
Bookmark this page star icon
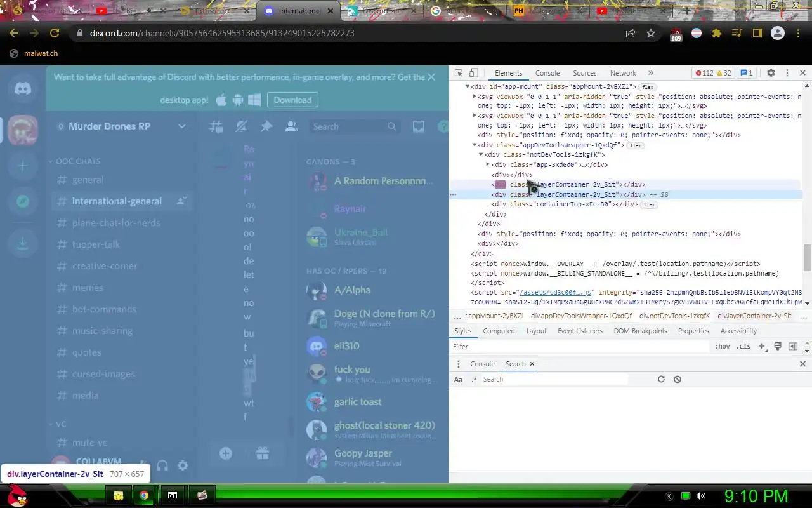click(651, 33)
